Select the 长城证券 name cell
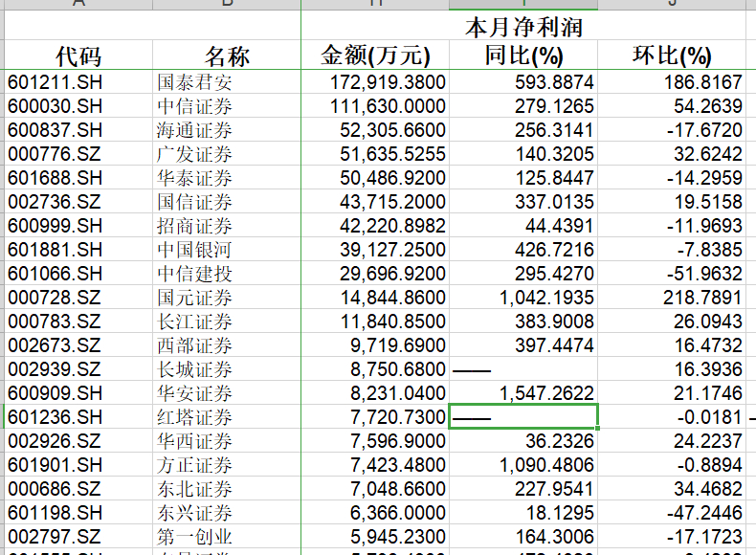Viewport: 756px width, 555px height. [x=227, y=368]
